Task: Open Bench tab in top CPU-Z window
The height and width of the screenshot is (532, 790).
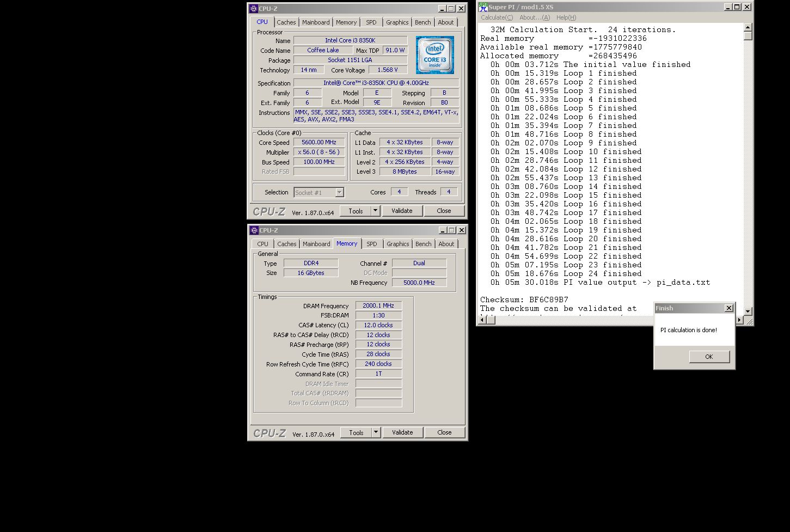Action: (x=423, y=22)
